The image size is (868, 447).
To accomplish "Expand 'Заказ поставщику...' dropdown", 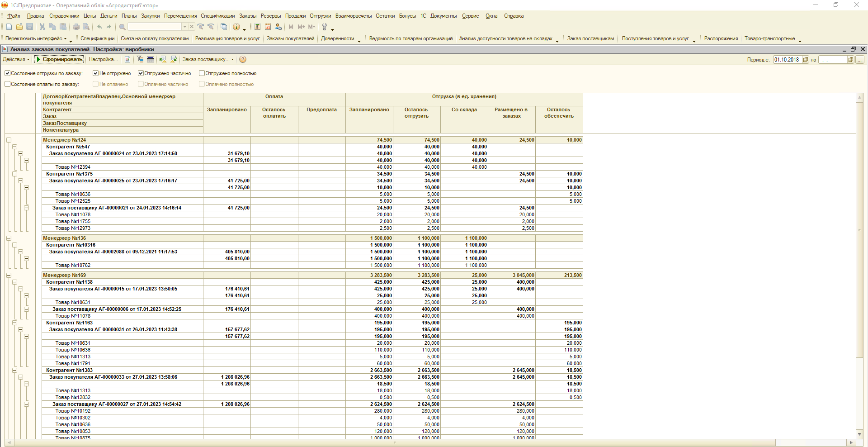I will [x=233, y=60].
